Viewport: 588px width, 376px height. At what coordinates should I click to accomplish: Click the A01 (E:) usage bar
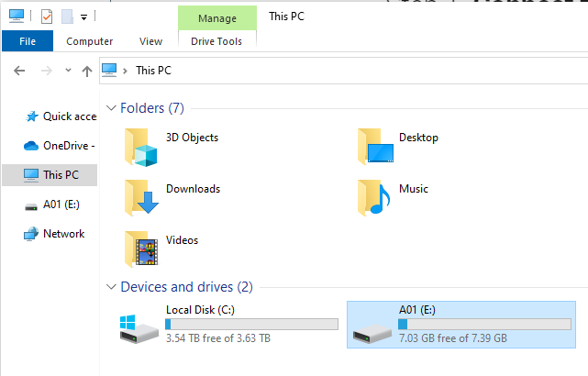pyautogui.click(x=484, y=324)
